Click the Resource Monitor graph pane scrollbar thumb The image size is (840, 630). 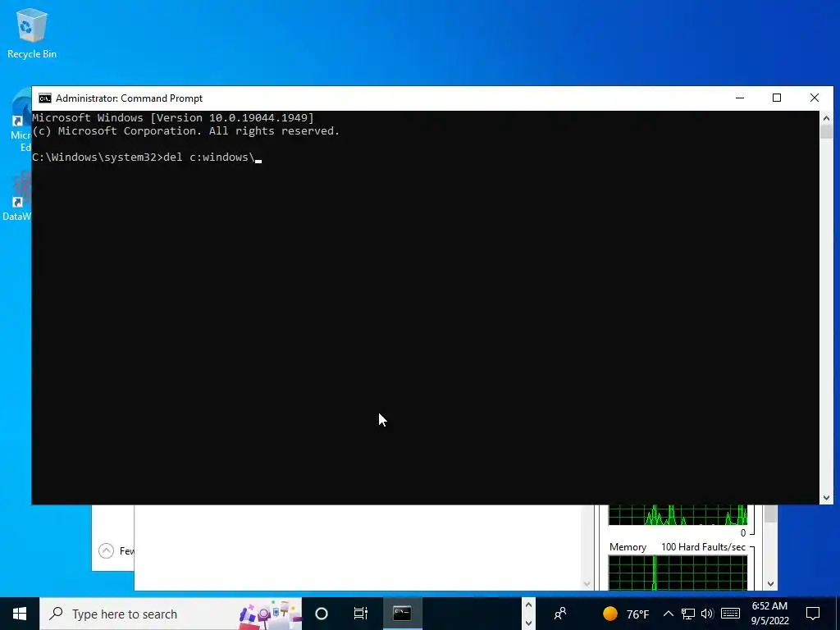pyautogui.click(x=770, y=514)
